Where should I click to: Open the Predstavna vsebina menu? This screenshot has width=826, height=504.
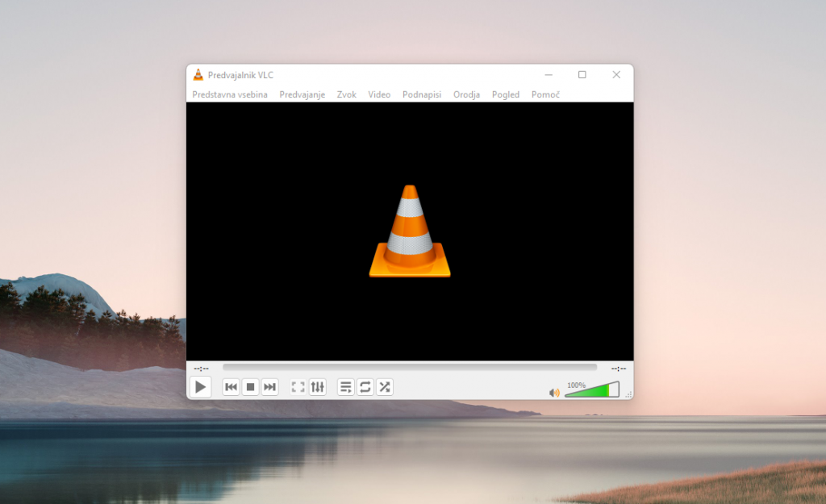click(230, 94)
